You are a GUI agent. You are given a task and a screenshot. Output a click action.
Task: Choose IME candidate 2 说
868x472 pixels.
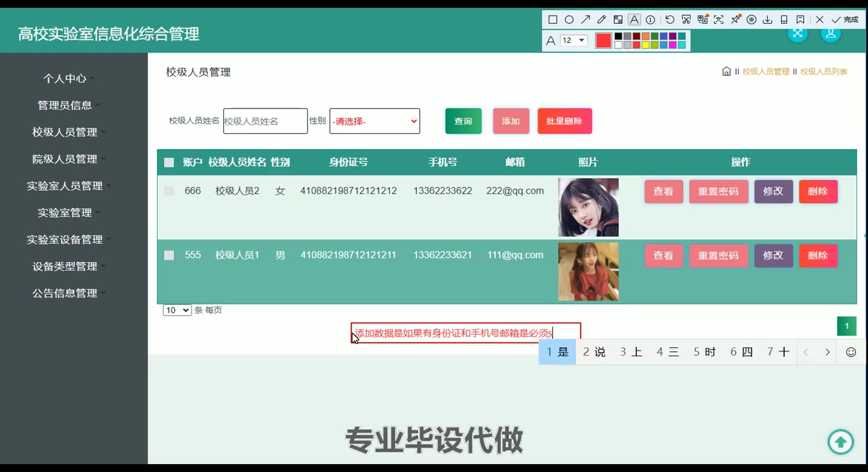(x=594, y=352)
